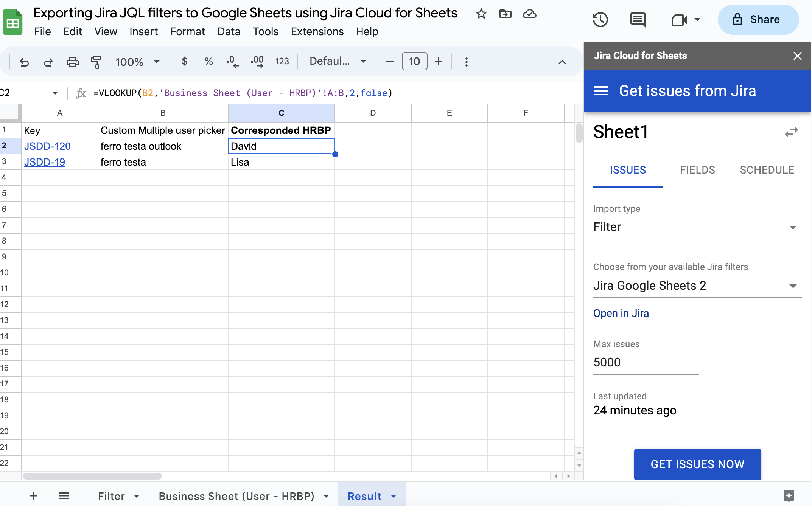Select cell with ferro testa outlook
This screenshot has height=506, width=812.
point(163,146)
